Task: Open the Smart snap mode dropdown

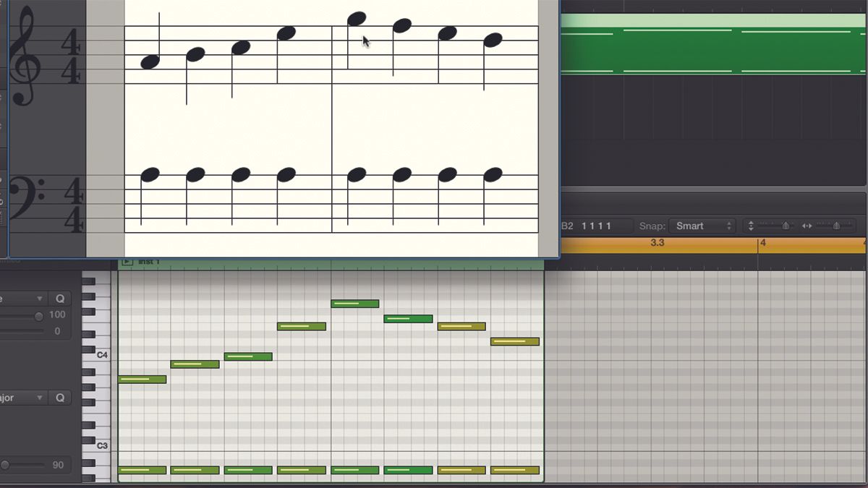Action: 694,226
